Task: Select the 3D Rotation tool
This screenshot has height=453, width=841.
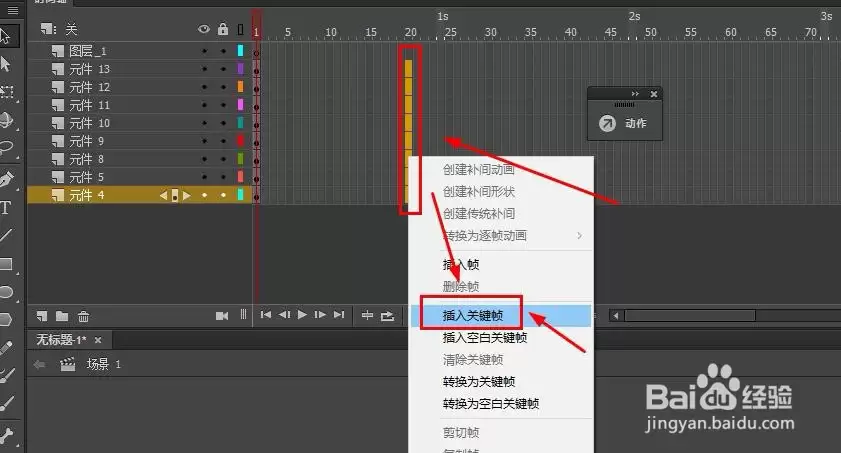Action: tap(6, 120)
